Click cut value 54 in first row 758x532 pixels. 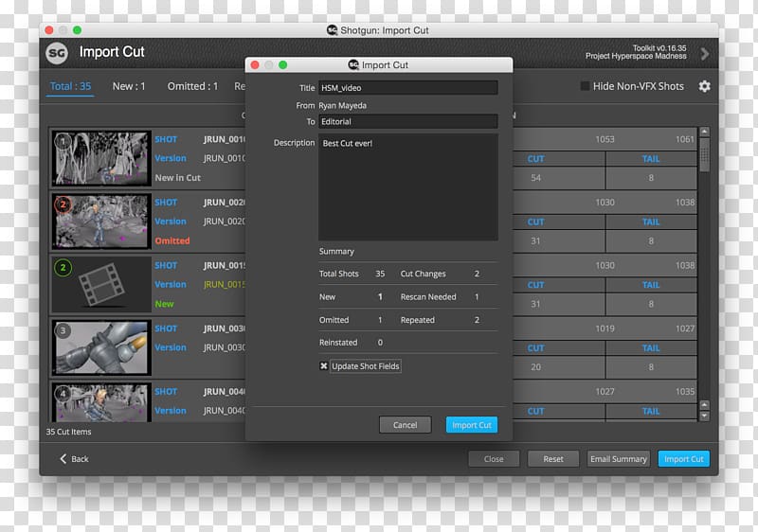click(535, 178)
